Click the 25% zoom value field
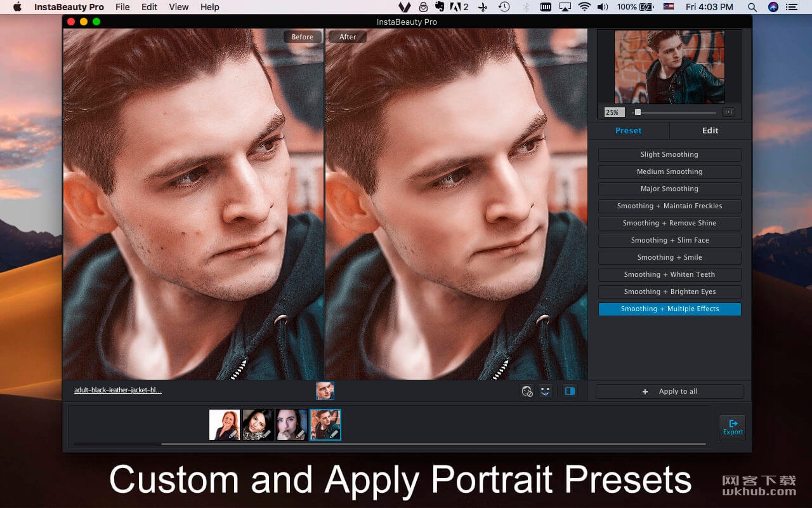 click(x=614, y=112)
